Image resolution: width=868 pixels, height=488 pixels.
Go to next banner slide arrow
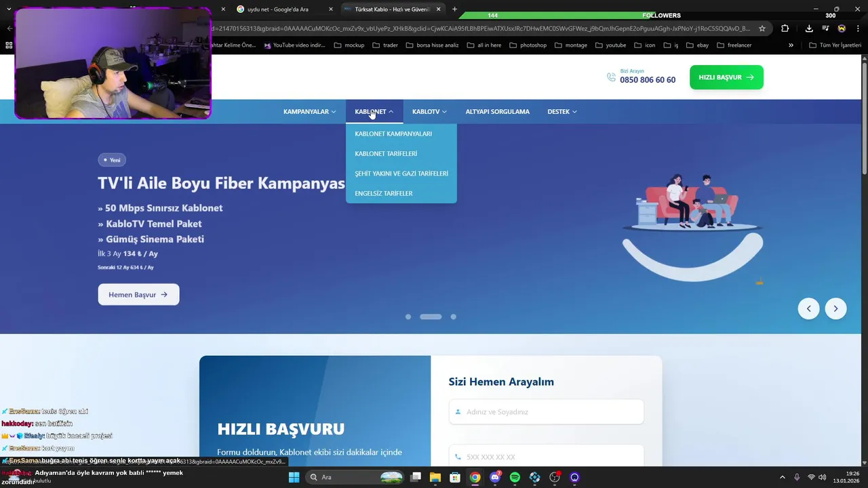click(835, 308)
